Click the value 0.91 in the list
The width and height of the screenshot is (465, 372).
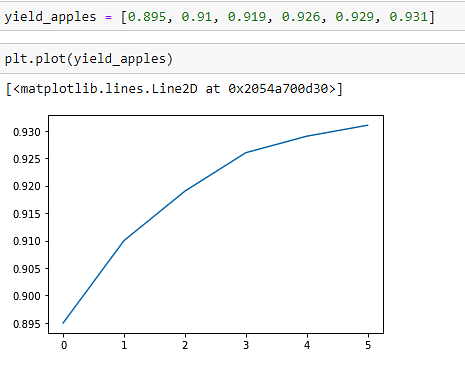pos(196,17)
